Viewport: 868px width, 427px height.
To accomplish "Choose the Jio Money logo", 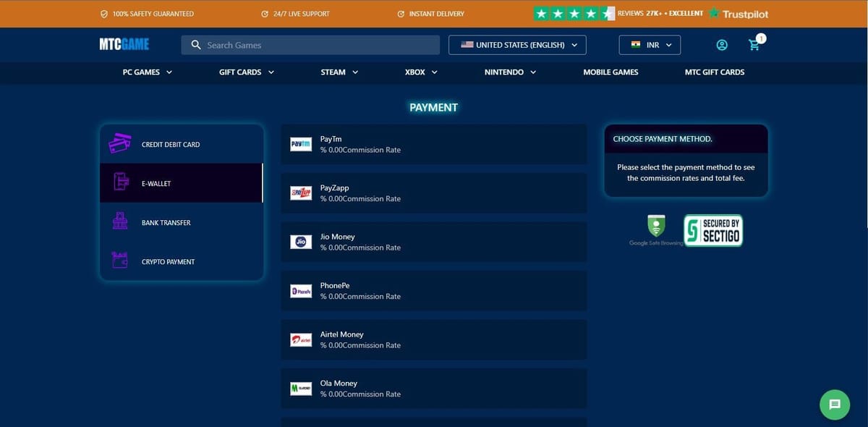I will 301,242.
